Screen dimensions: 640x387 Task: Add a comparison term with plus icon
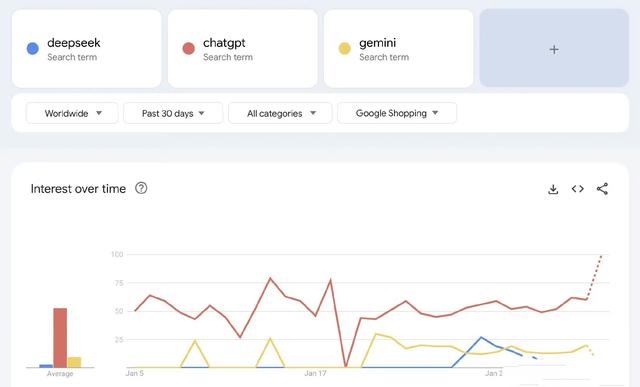click(554, 49)
